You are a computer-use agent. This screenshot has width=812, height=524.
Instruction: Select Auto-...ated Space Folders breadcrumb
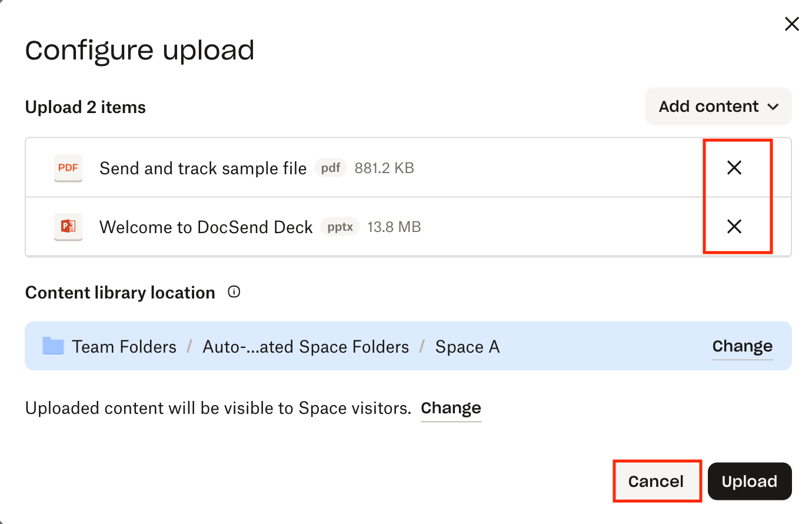point(305,347)
